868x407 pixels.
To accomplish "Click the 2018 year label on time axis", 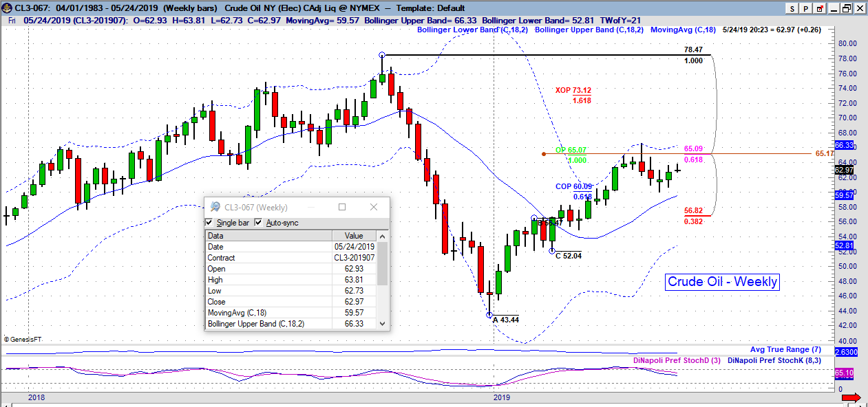I will (36, 397).
